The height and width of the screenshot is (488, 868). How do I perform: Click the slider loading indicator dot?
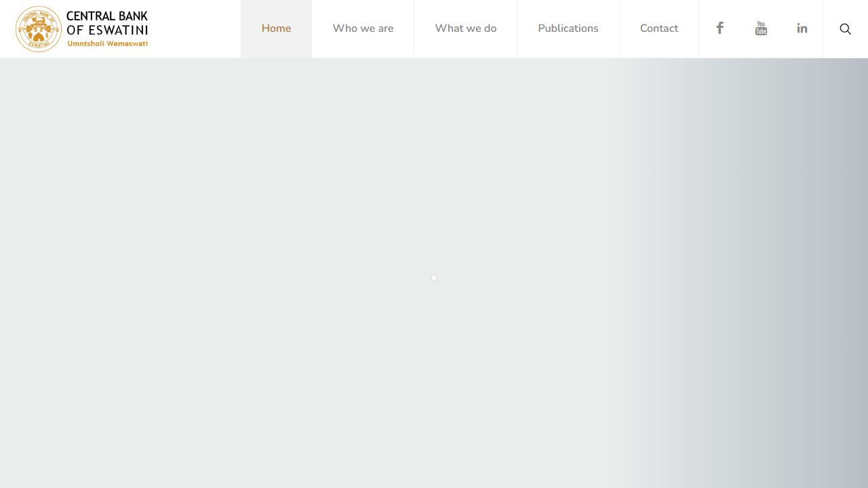pos(434,278)
